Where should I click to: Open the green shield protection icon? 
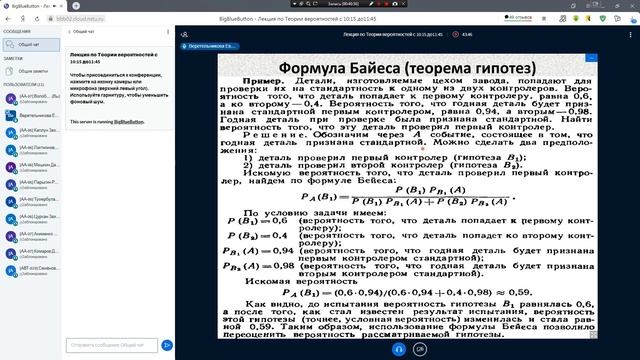click(x=603, y=19)
